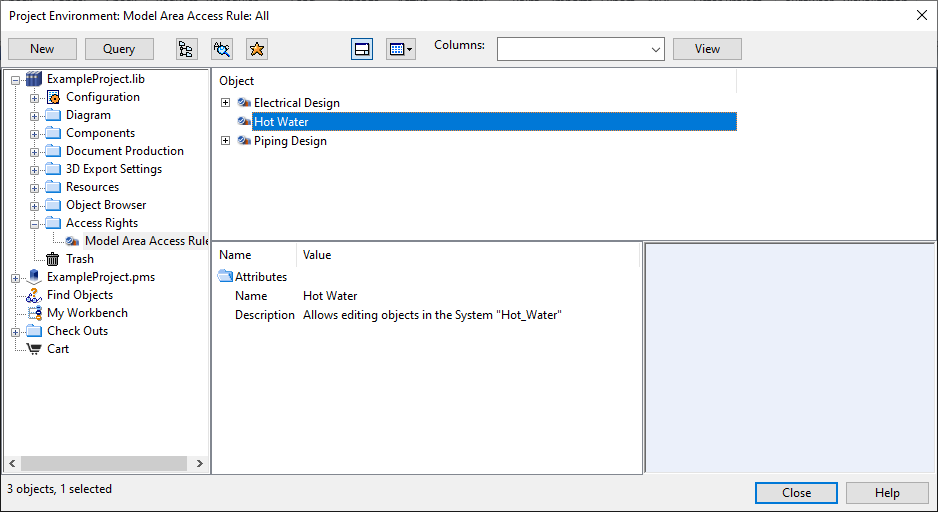Click the New button
938x512 pixels.
coord(42,49)
